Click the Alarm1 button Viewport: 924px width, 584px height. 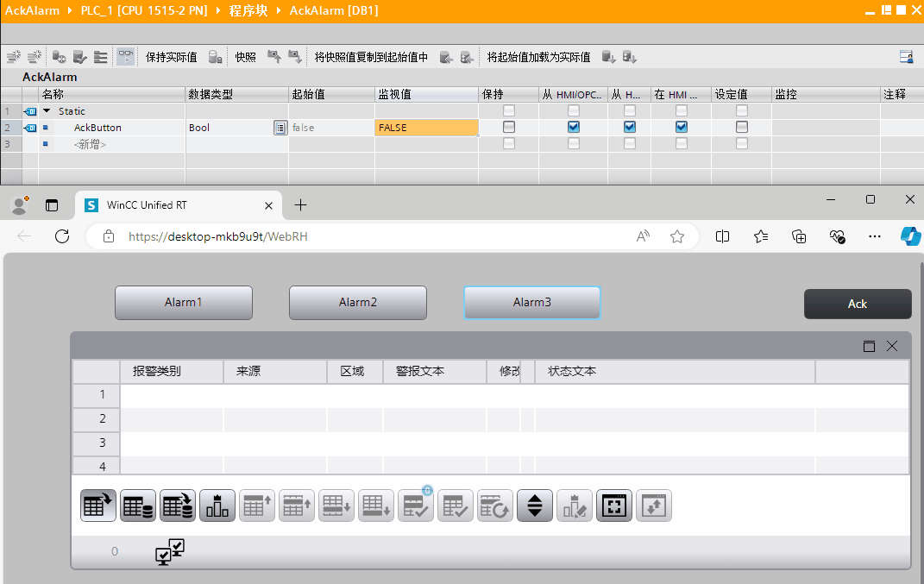tap(183, 302)
